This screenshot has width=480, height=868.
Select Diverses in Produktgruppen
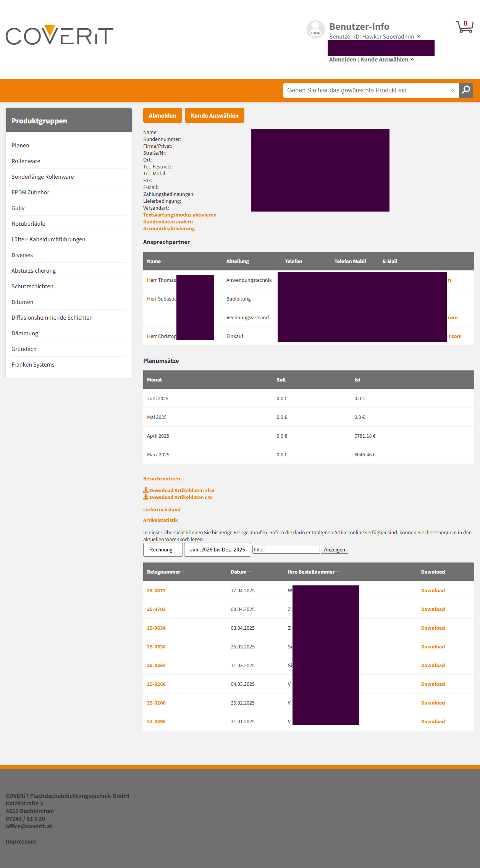coord(22,255)
